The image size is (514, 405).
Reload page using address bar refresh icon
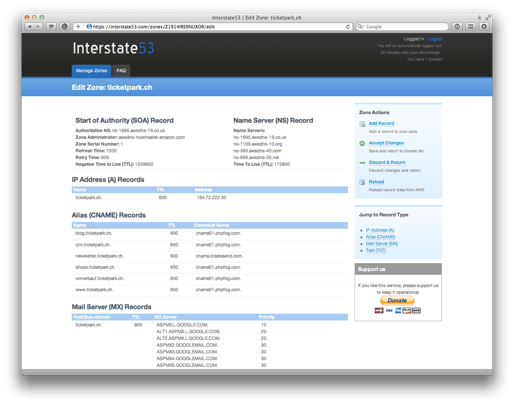pyautogui.click(x=348, y=27)
